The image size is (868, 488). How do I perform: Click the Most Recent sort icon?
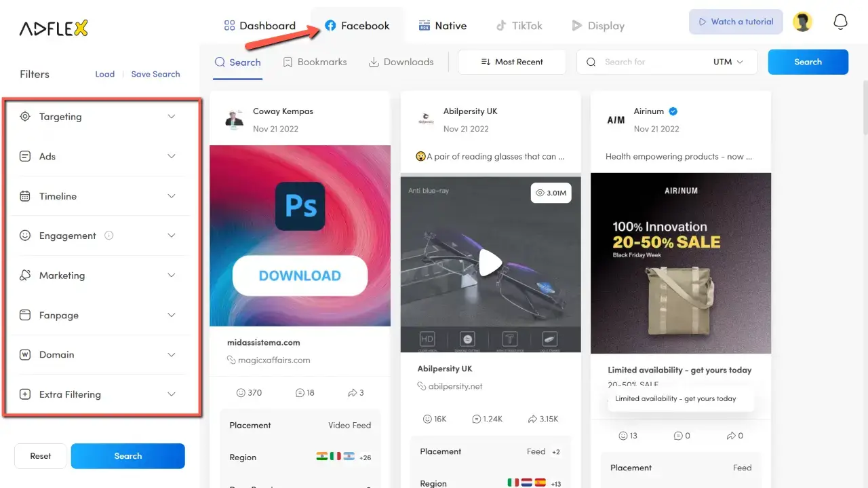(x=486, y=61)
